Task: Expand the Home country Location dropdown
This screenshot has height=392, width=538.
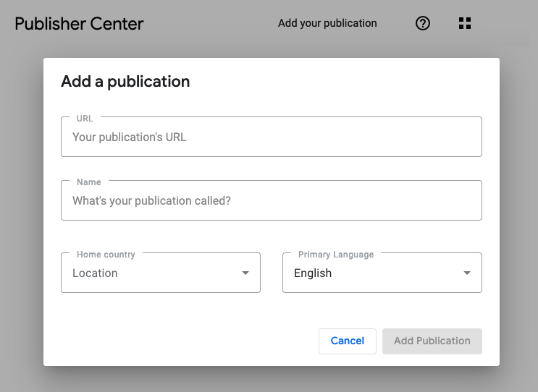Action: 160,273
